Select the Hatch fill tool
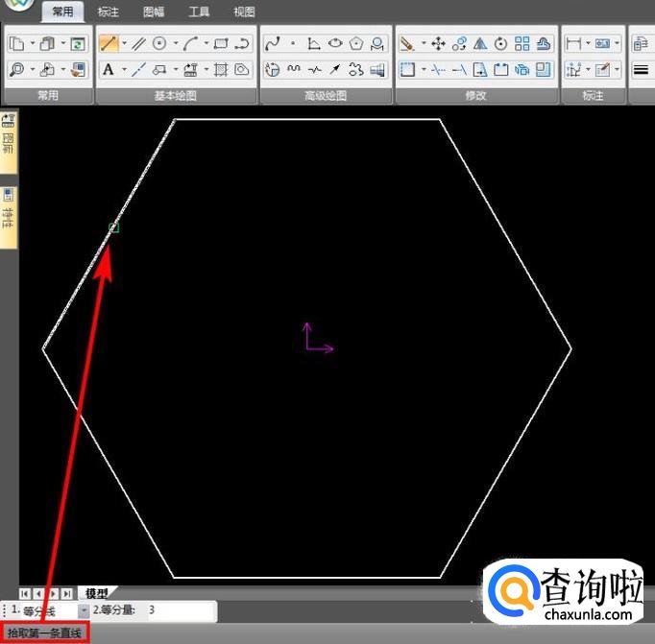Viewport: 655px width, 644px height. [221, 70]
